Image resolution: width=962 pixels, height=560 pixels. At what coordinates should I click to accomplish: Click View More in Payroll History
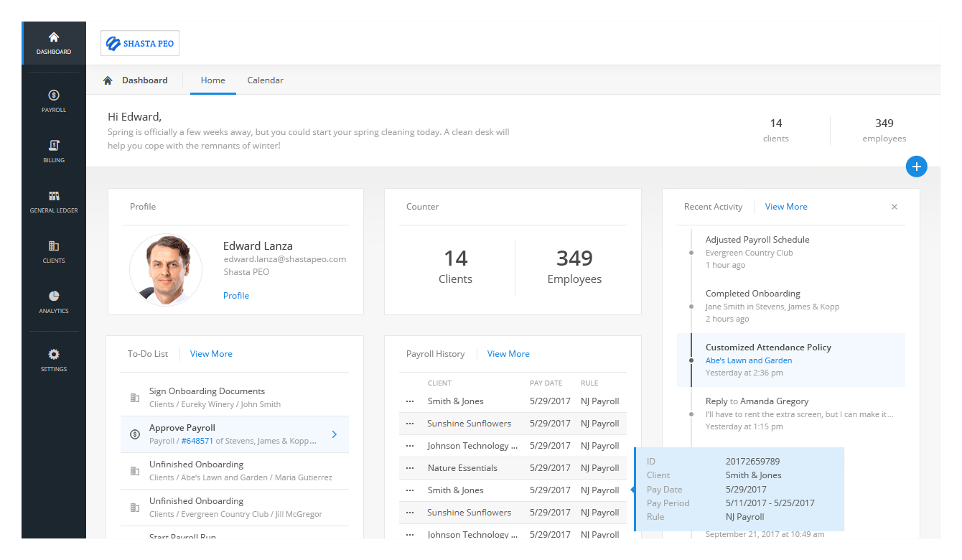click(x=508, y=354)
